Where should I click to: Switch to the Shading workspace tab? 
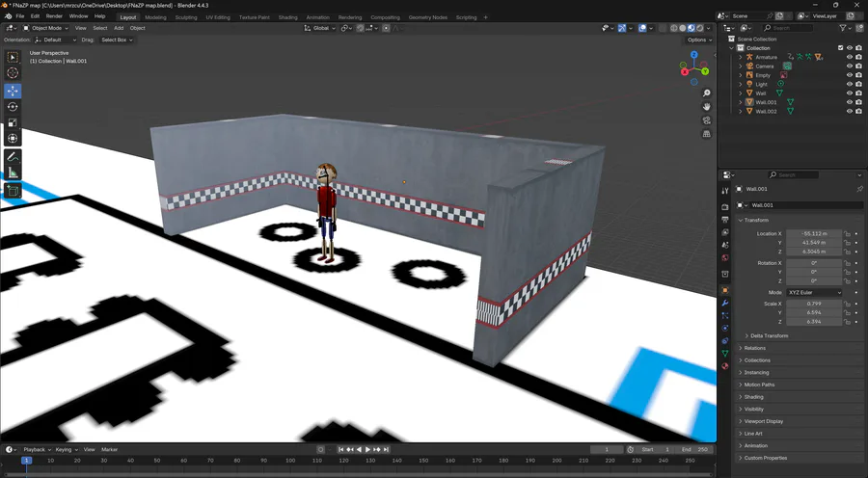pos(287,17)
